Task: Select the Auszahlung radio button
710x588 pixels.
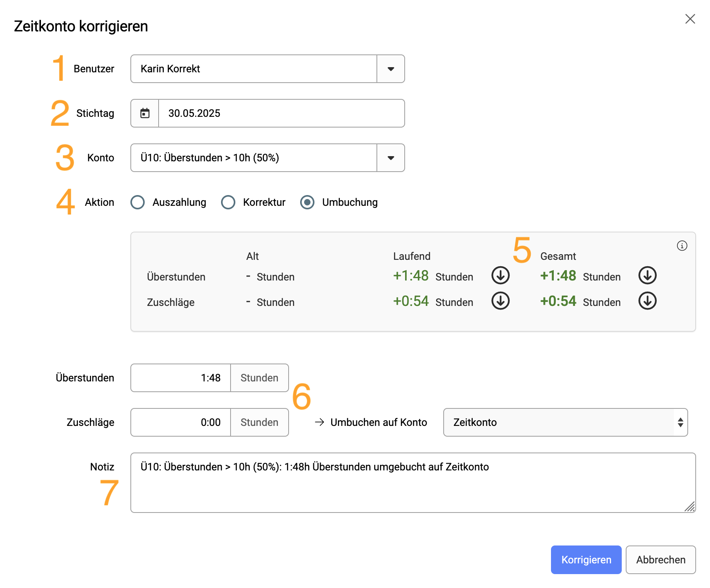Action: [138, 202]
